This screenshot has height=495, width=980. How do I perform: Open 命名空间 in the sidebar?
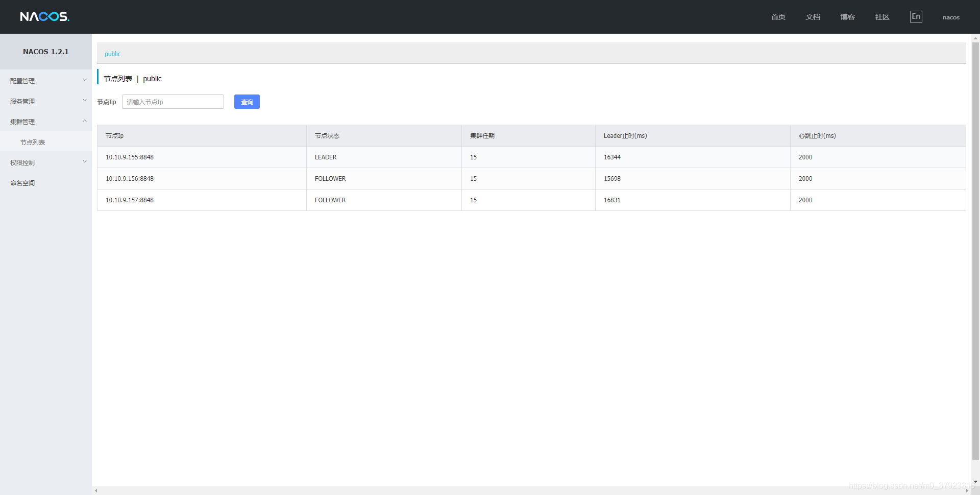click(x=46, y=183)
